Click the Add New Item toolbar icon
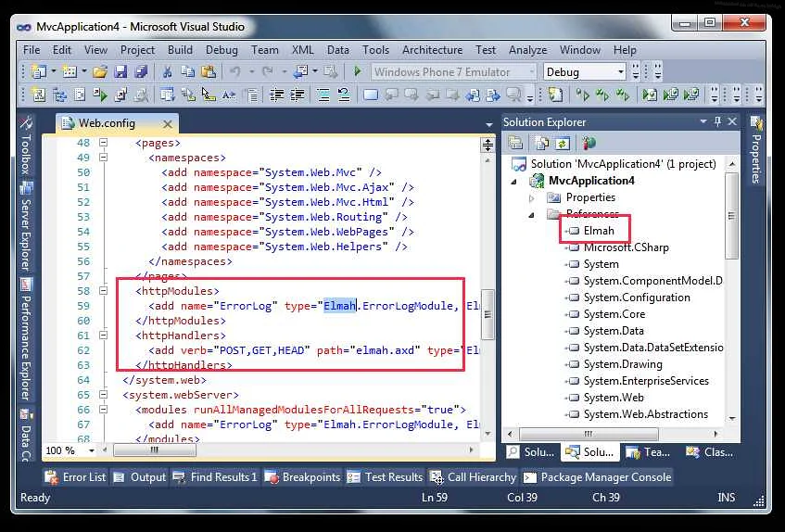 tap(70, 72)
